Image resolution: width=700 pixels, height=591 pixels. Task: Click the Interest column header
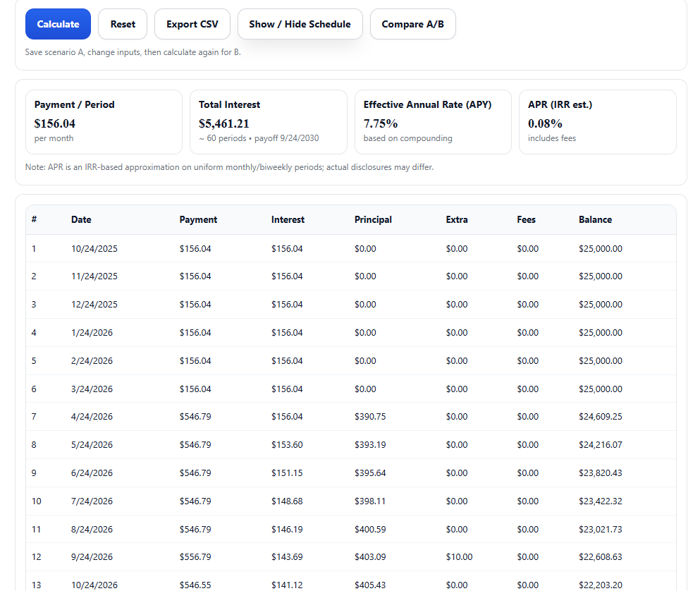point(288,219)
